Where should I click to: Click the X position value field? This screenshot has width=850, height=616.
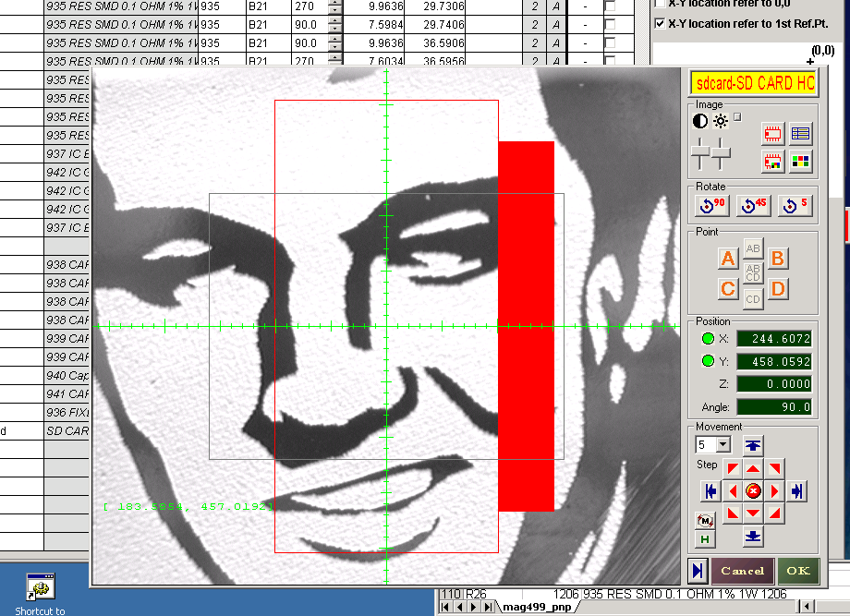coord(774,339)
